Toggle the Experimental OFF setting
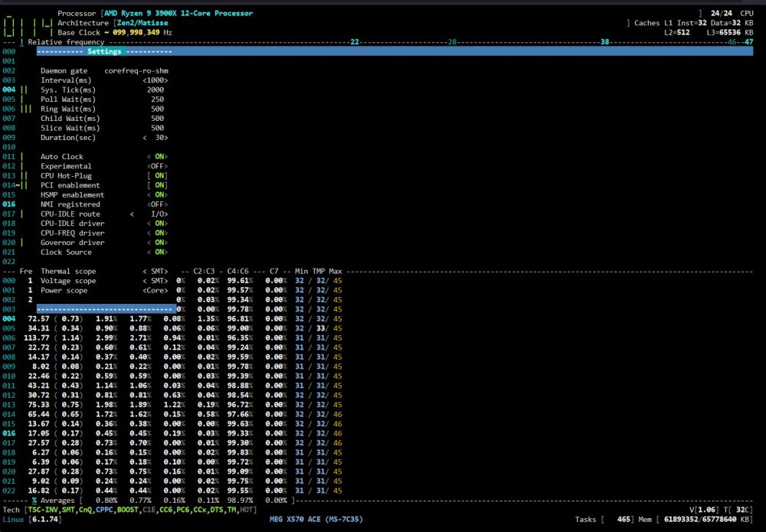Viewport: 766px width, 532px height. coord(157,166)
